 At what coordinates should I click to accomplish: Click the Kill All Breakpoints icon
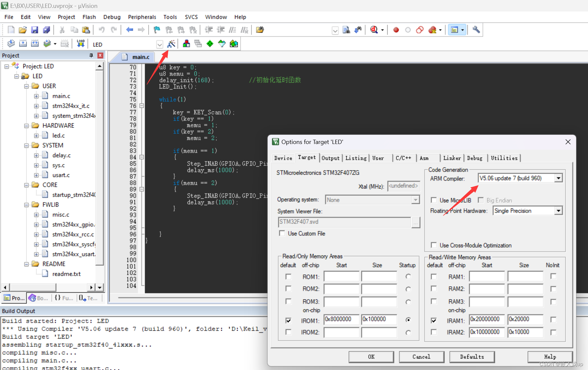point(432,30)
